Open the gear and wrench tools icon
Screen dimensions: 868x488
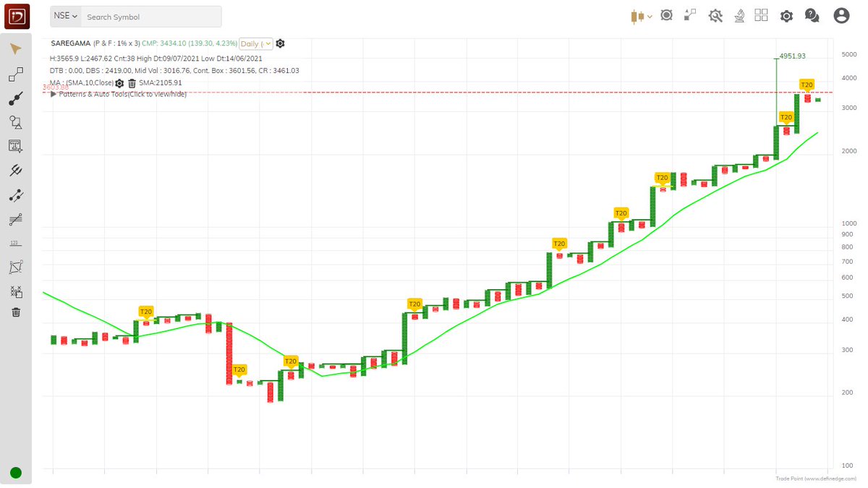pos(715,15)
